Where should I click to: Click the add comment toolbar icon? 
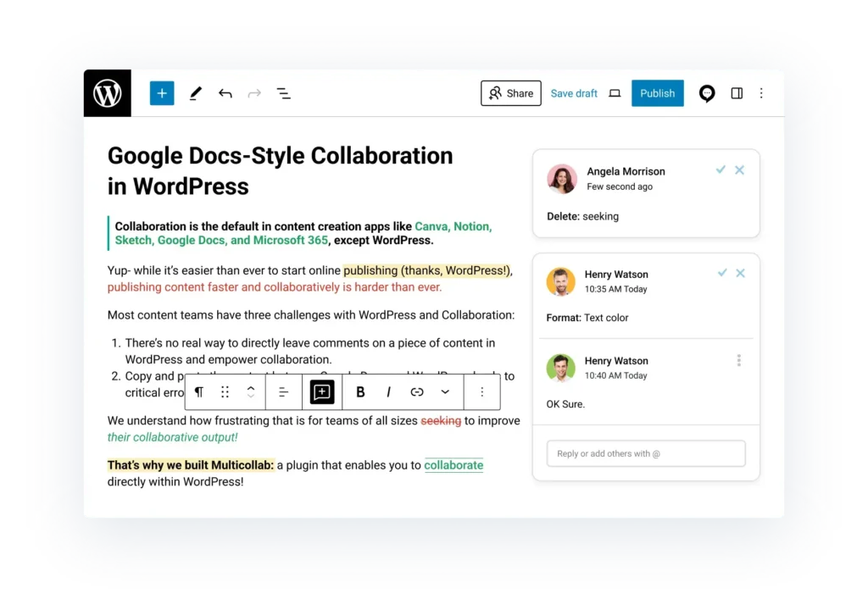pos(321,391)
